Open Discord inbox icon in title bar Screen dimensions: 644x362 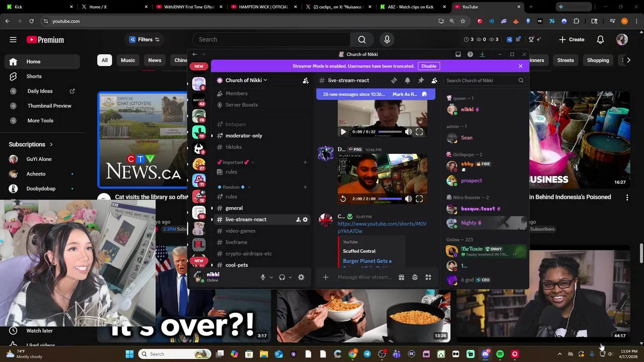458,54
